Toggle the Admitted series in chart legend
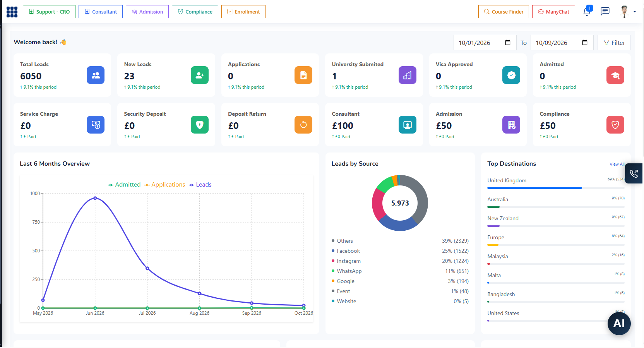Viewport: 644px width, 348px height. point(124,185)
